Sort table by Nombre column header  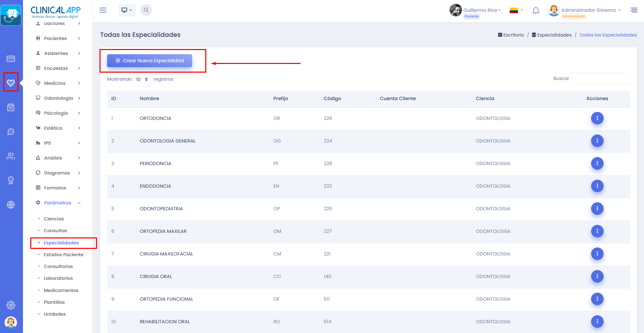[x=149, y=98]
